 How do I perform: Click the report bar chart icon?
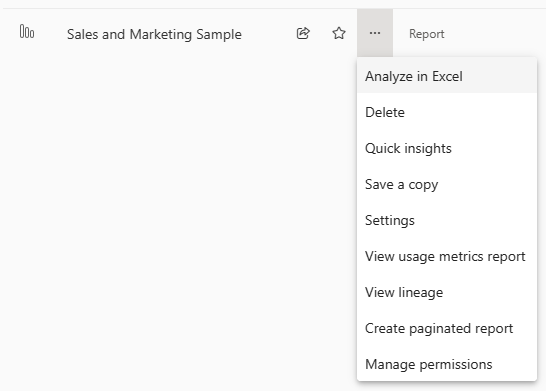(27, 32)
